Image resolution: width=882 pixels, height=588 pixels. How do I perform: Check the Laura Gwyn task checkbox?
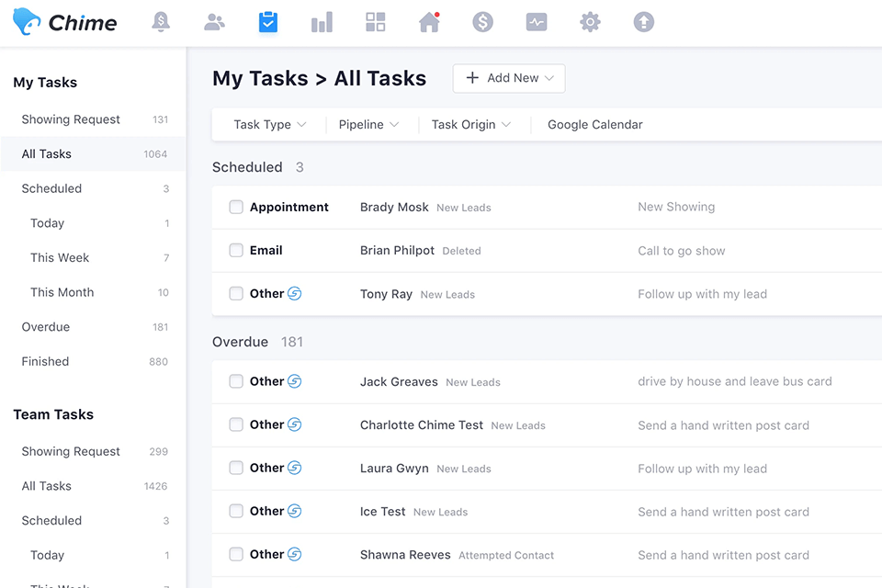(236, 468)
